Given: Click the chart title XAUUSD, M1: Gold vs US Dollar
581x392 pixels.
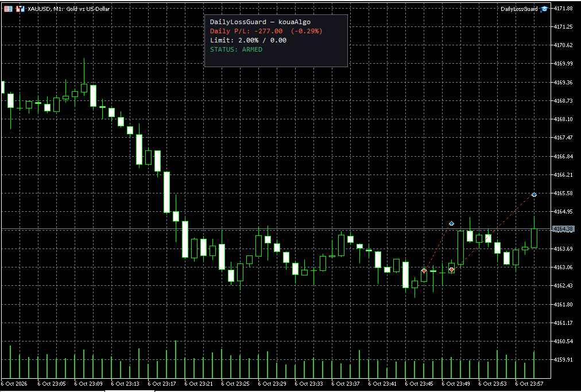Looking at the screenshot, I should tap(68, 9).
